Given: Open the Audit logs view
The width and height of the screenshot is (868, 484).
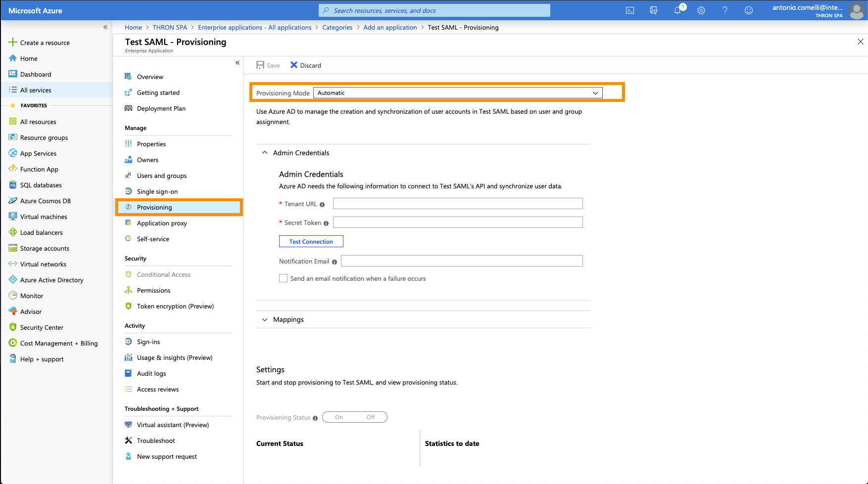Looking at the screenshot, I should pyautogui.click(x=152, y=373).
